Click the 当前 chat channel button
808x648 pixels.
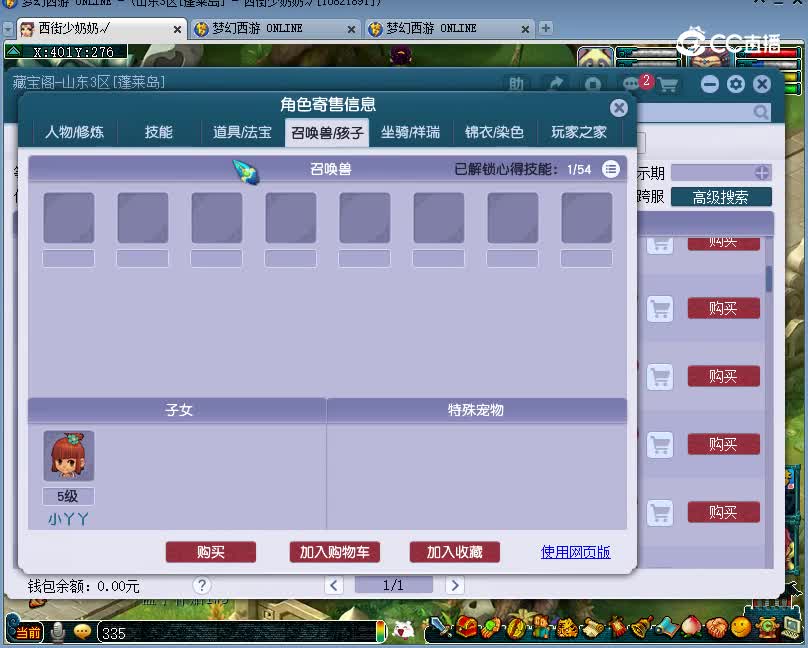28,632
